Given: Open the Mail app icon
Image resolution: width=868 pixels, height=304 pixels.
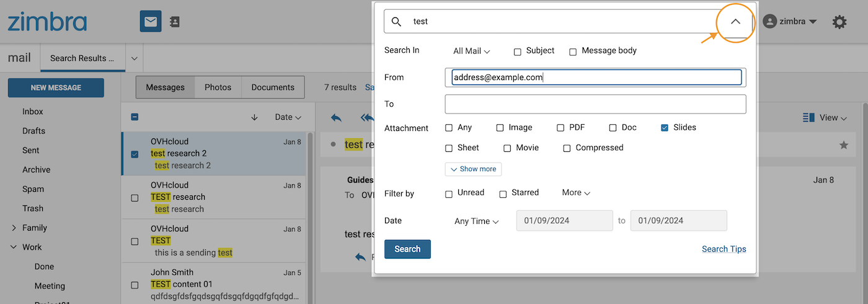Looking at the screenshot, I should coord(151,22).
